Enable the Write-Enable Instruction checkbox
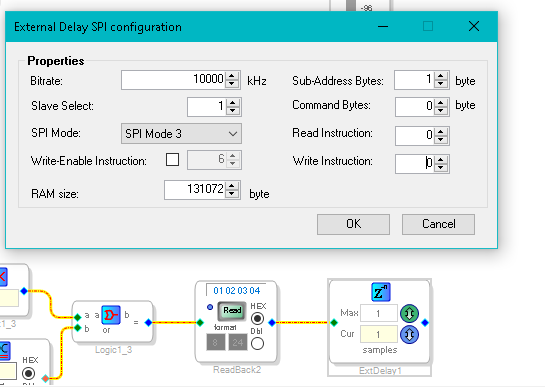Viewport: 545px width, 387px height. click(172, 160)
